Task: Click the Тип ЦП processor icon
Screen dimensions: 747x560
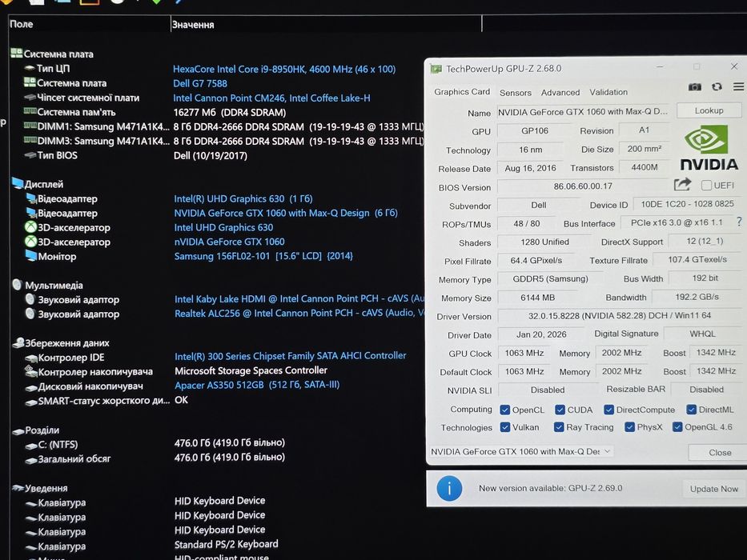Action: pyautogui.click(x=30, y=68)
